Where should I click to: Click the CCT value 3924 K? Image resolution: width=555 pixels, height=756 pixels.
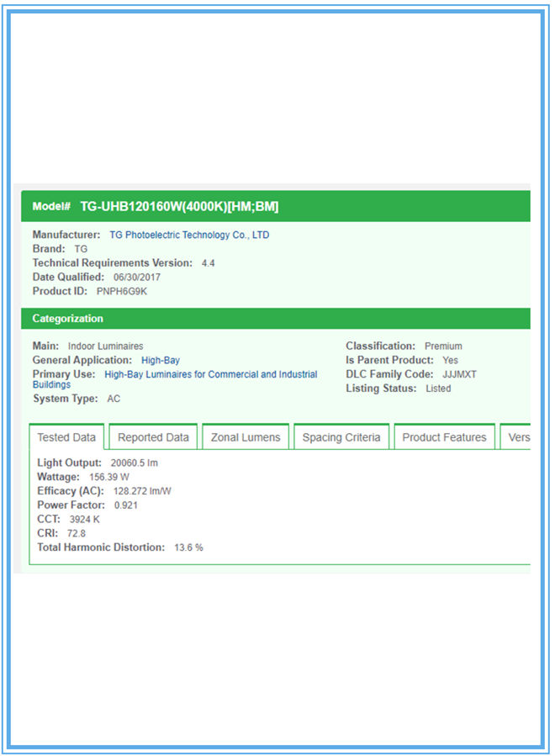point(85,519)
